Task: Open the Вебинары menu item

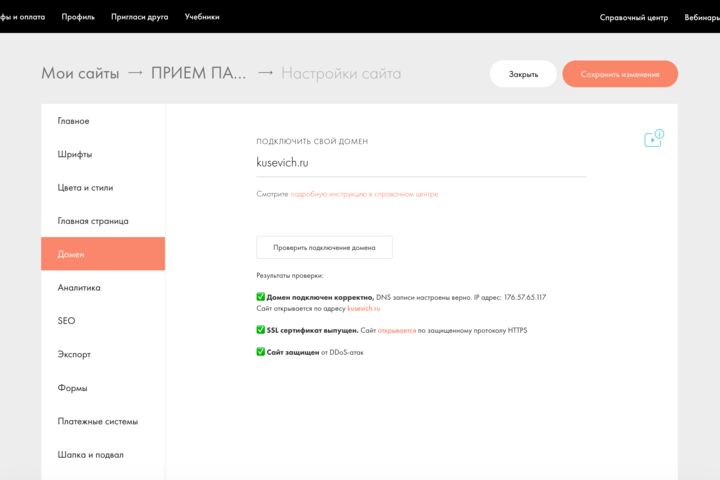Action: pyautogui.click(x=702, y=17)
